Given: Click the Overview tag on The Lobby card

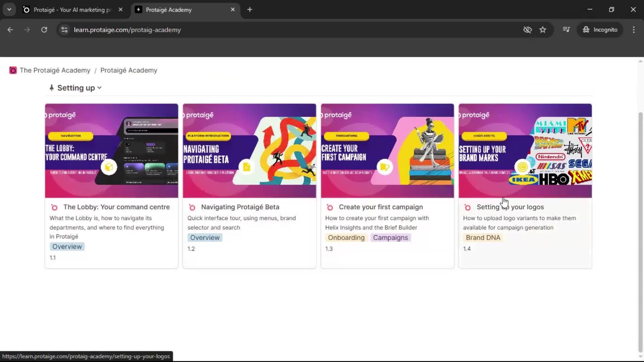Looking at the screenshot, I should (66, 246).
